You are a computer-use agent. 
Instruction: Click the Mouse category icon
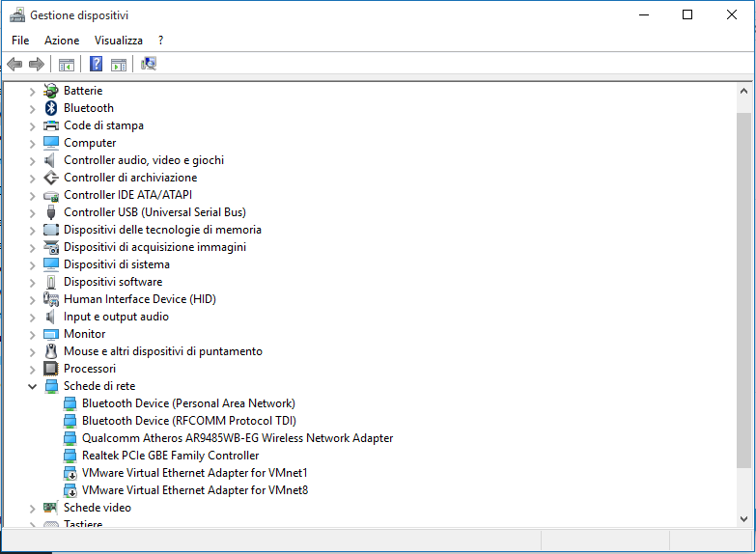click(51, 351)
